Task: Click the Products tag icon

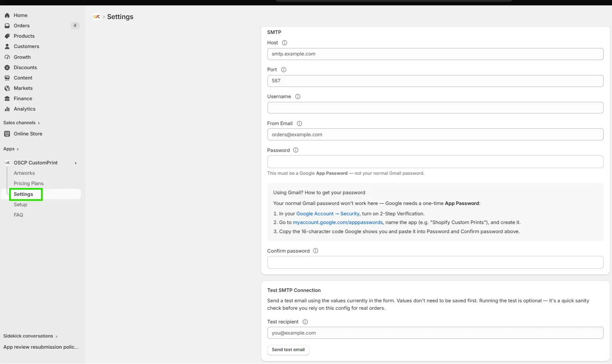Action: pos(7,36)
